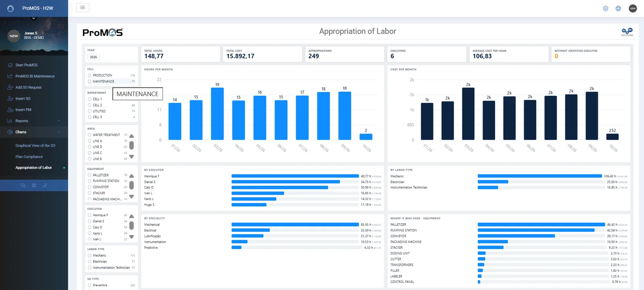Select the PALLETIZER equipment checkbox
The height and width of the screenshot is (290, 644).
[89, 175]
